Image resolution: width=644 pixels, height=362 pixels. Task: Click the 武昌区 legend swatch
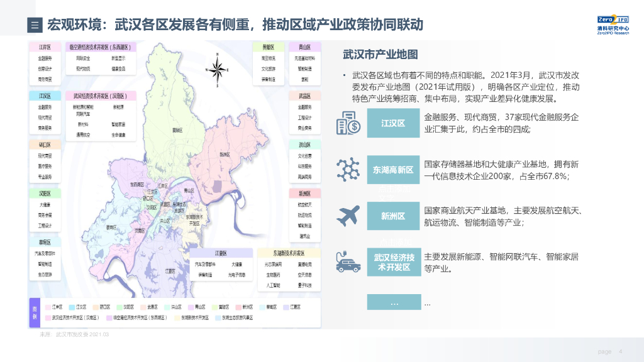(x=143, y=307)
